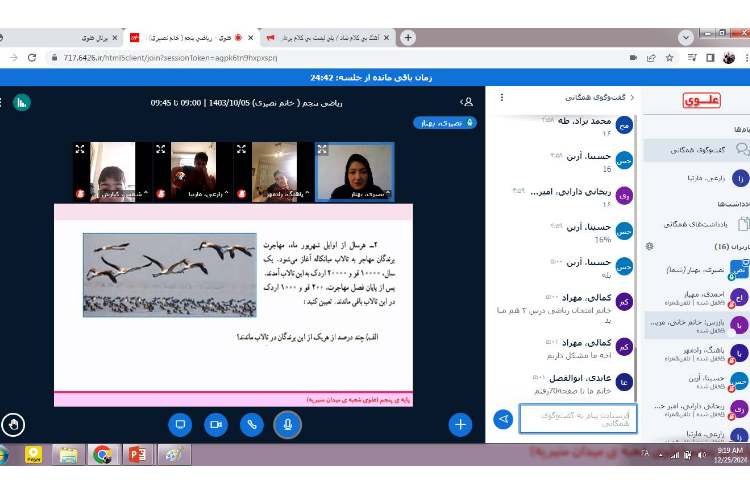
Task: Select user حسینا آرین in users list
Action: pyautogui.click(x=697, y=382)
